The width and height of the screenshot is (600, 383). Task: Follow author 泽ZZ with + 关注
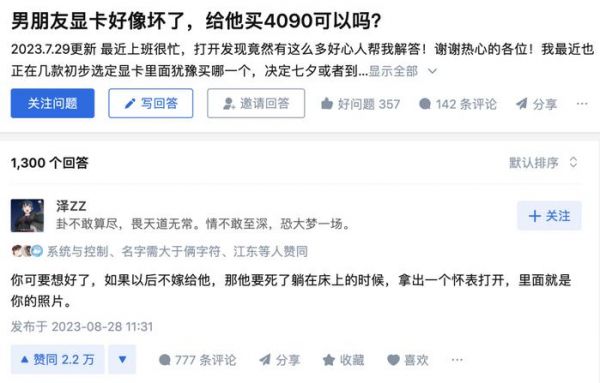[x=549, y=216]
